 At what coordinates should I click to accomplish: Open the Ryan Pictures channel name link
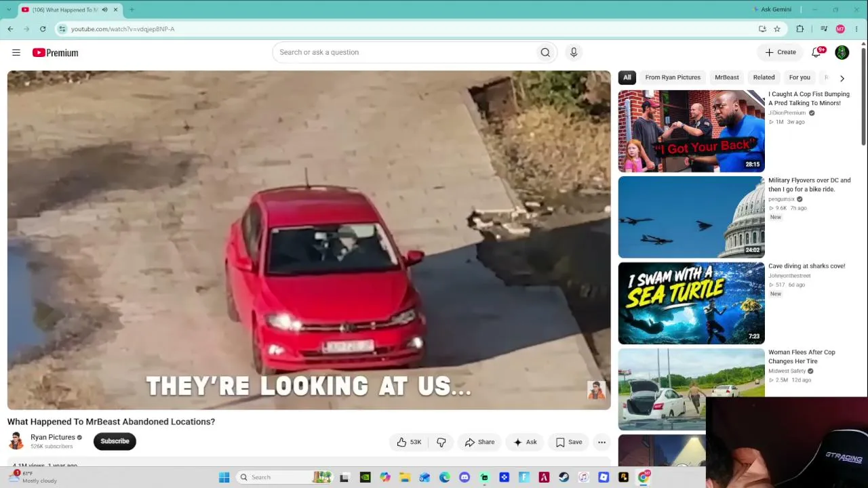coord(53,437)
